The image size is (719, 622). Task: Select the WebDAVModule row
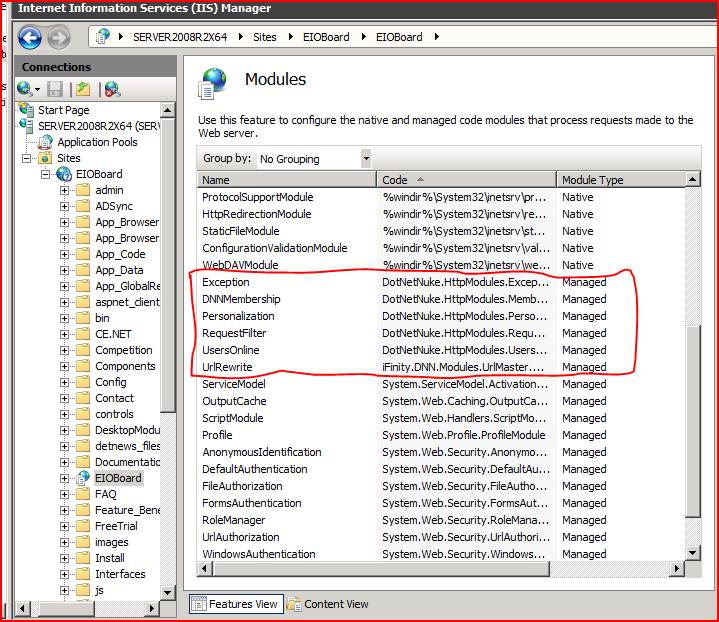click(x=441, y=265)
